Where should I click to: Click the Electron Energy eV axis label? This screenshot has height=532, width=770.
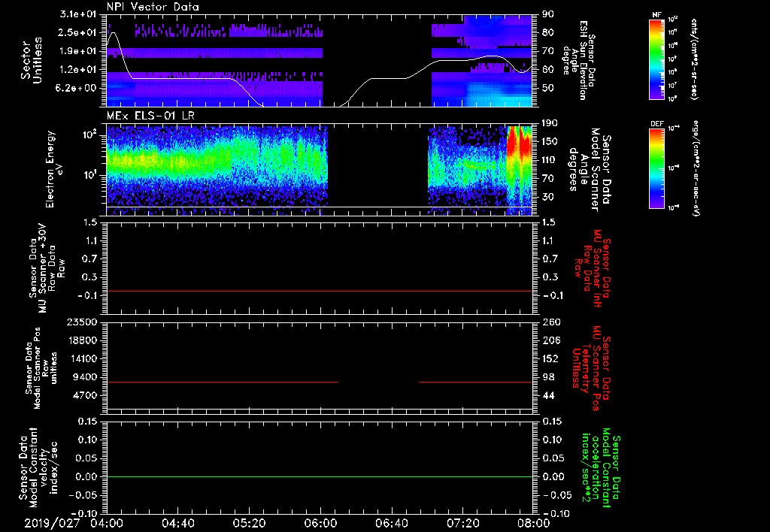point(54,169)
